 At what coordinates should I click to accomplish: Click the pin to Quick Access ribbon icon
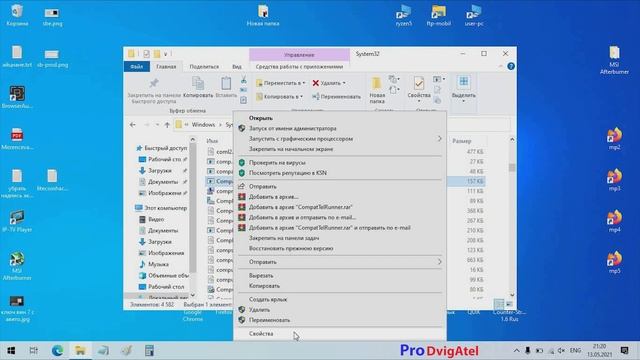153,83
